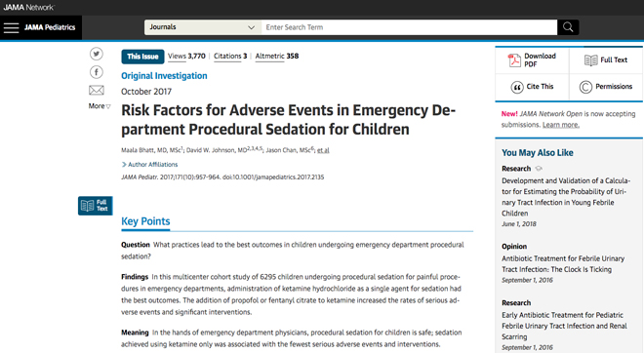
Task: Select the This Issue tab button
Action: [x=142, y=57]
